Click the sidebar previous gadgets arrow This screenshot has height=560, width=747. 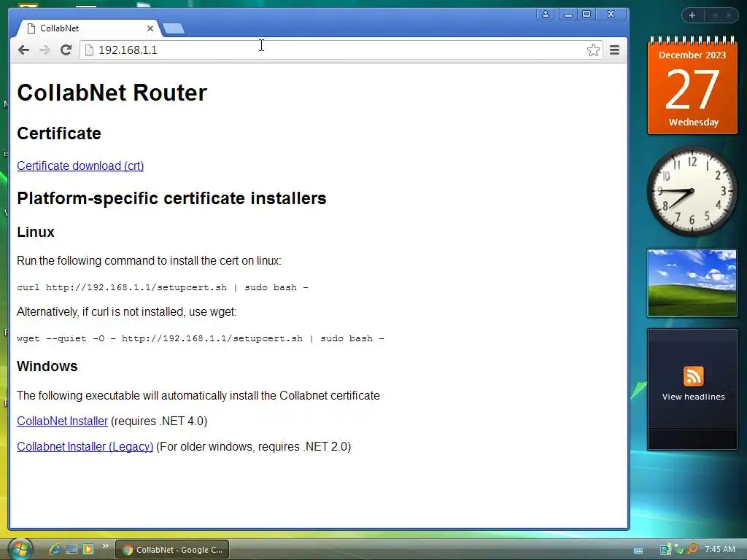[x=715, y=15]
